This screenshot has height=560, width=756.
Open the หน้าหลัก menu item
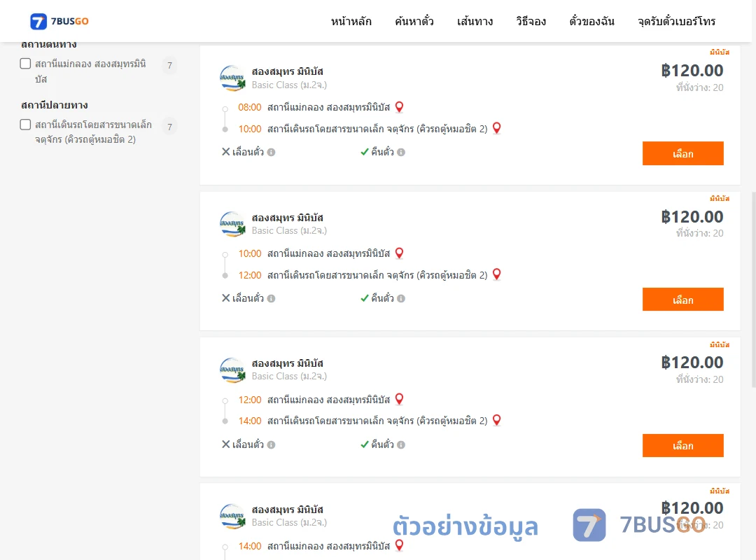[351, 21]
